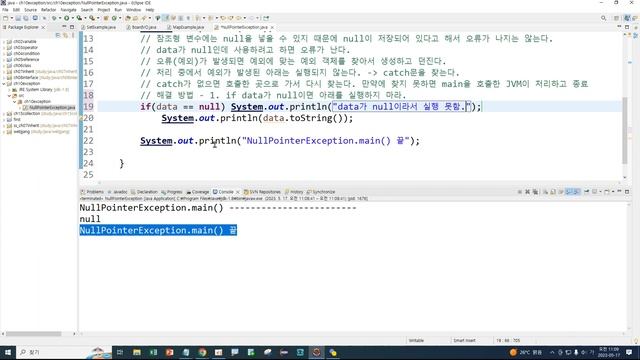The height and width of the screenshot is (360, 640).
Task: Click the Package Explorer horizontal scrollbar
Action: (33, 333)
